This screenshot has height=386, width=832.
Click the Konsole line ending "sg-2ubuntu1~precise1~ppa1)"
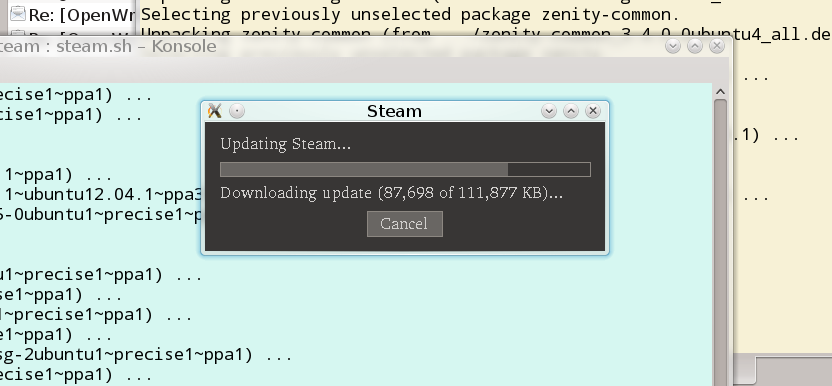click(x=146, y=355)
